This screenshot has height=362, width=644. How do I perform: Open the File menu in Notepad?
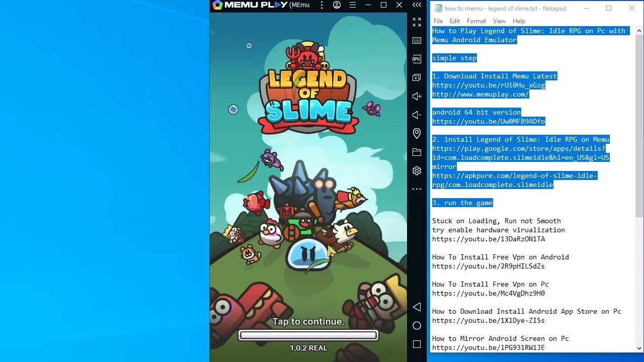[x=438, y=21]
